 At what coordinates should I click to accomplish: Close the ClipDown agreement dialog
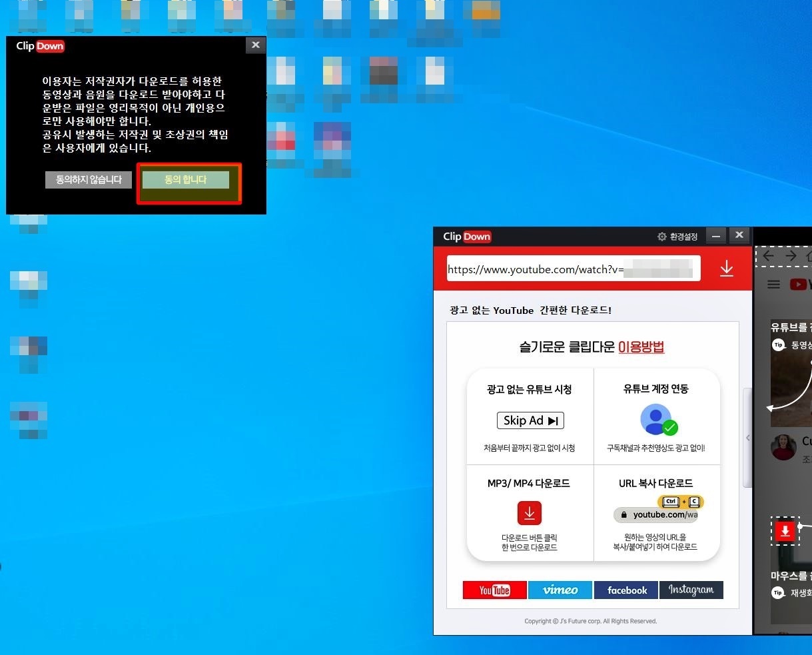[256, 45]
